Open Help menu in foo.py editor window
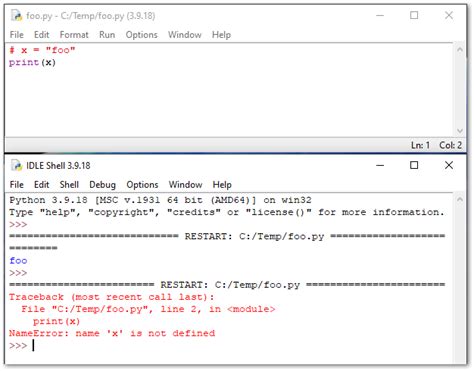 coord(221,35)
